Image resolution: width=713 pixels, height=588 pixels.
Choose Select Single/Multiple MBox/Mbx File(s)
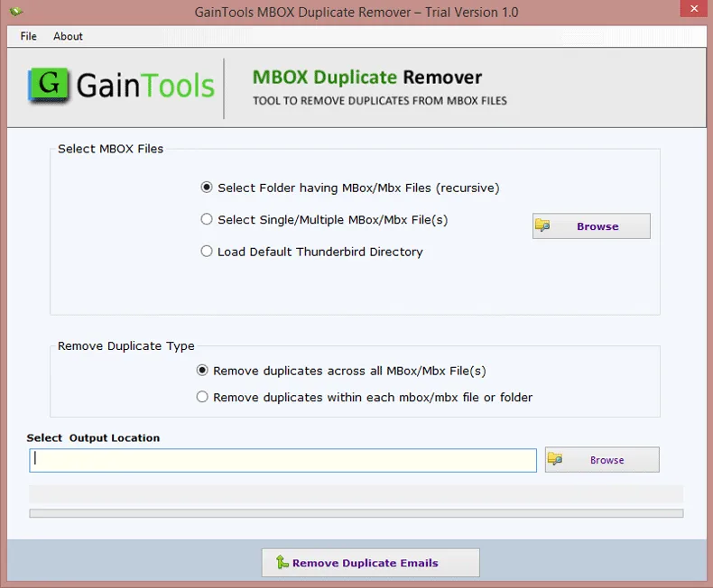coord(208,219)
